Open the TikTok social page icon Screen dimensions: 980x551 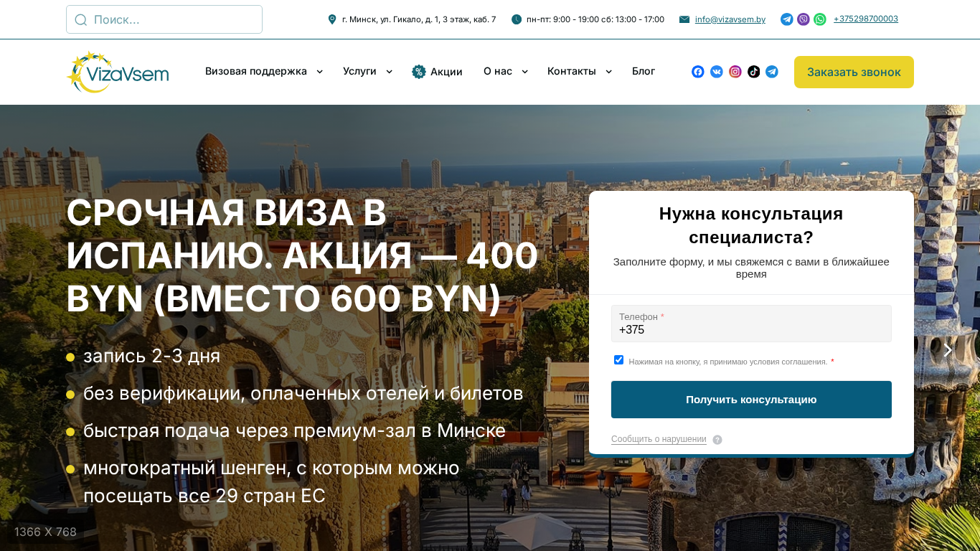click(754, 72)
